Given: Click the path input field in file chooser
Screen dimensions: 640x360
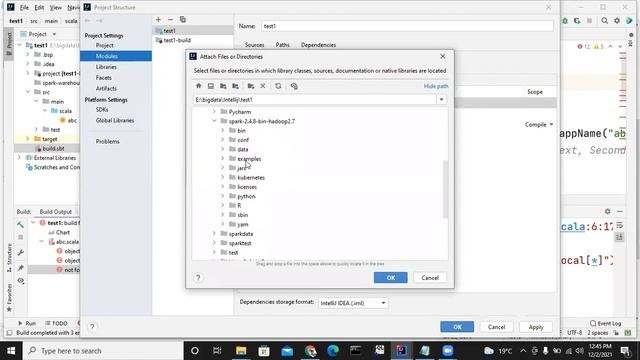Looking at the screenshot, I should click(x=315, y=100).
